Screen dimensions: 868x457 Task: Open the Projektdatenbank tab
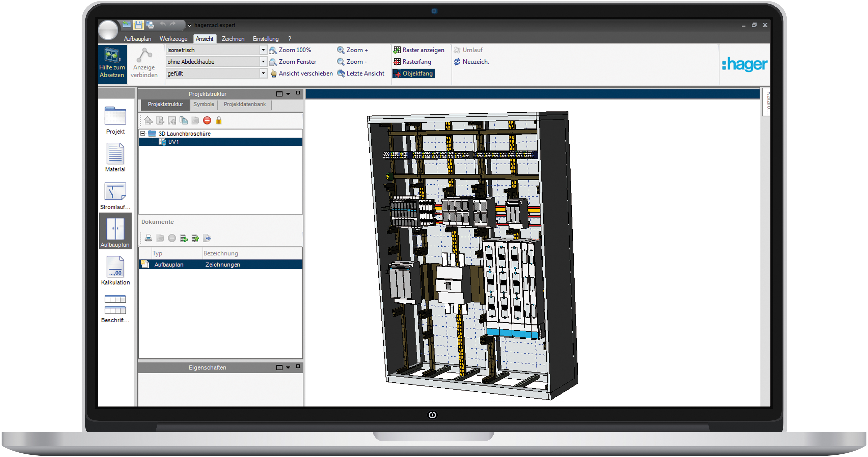245,104
